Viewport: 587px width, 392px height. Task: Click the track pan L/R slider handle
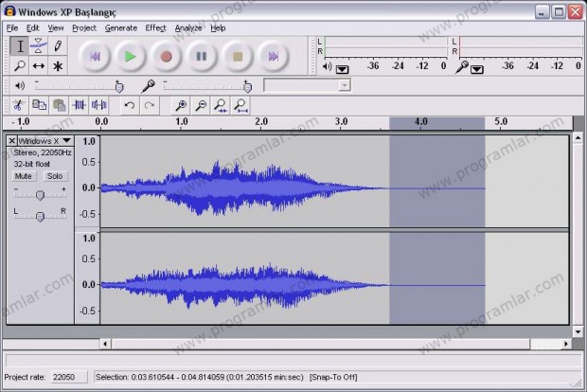click(x=40, y=216)
